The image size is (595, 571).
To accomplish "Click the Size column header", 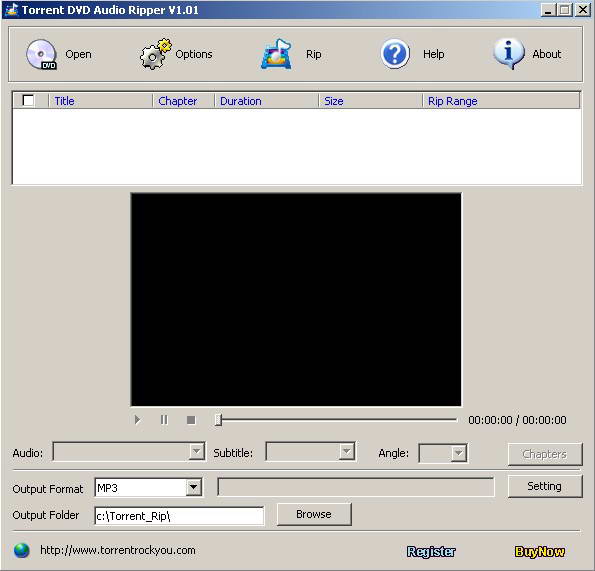I will coord(370,101).
